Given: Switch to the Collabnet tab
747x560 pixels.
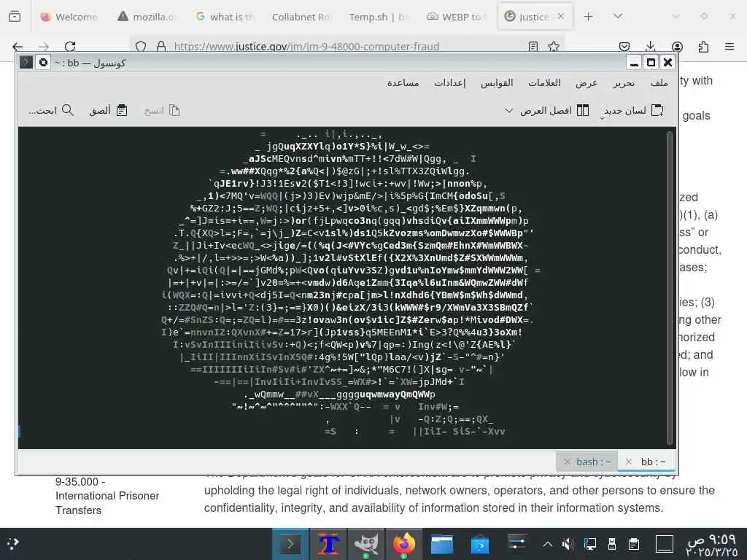Looking at the screenshot, I should (302, 17).
